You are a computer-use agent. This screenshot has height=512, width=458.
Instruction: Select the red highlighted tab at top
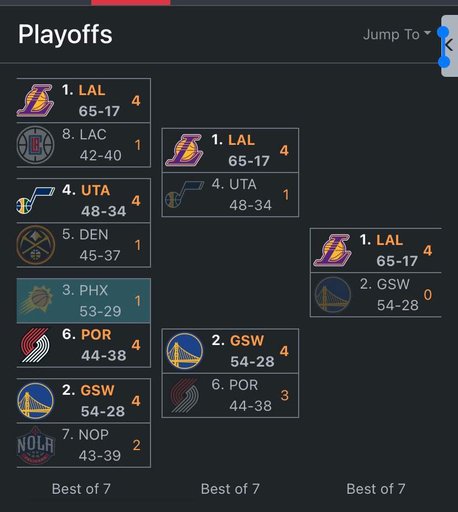[x=131, y=2]
